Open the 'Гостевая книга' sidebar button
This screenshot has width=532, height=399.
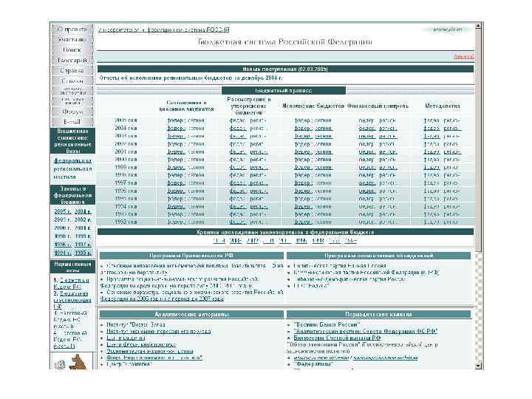[72, 100]
